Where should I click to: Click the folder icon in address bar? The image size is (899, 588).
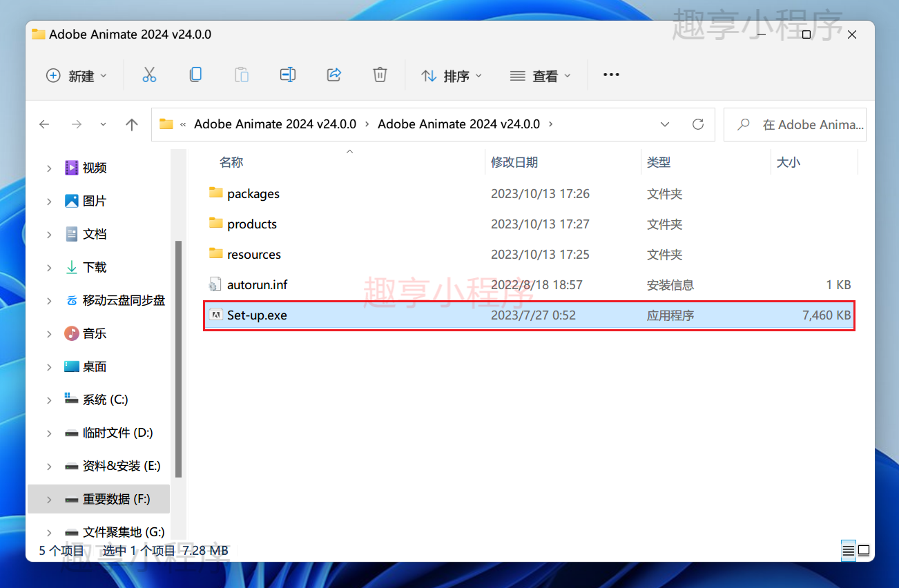click(166, 124)
